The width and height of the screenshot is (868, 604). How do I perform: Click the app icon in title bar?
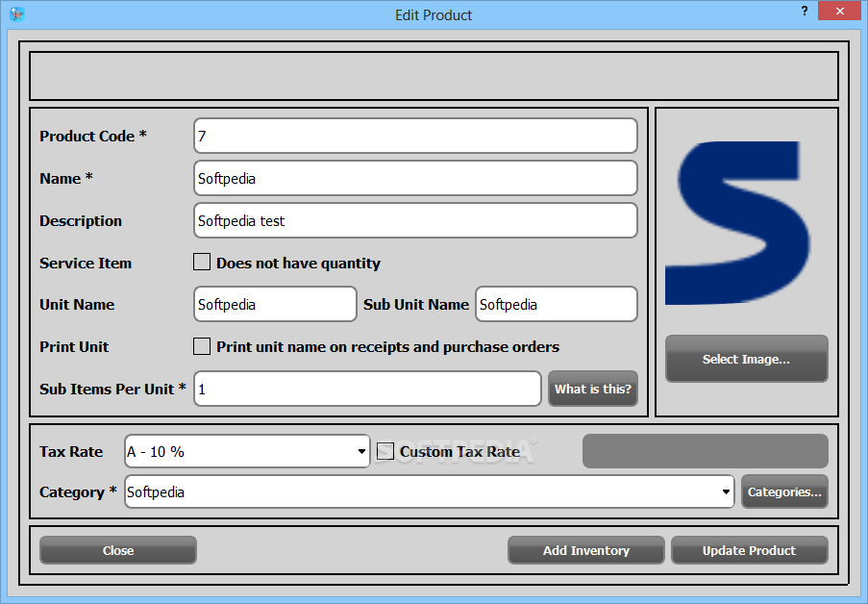point(17,14)
